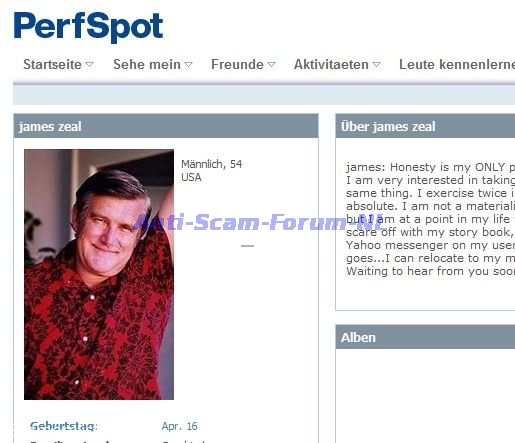Expand the Aktivitaeten dropdown arrow
The width and height of the screenshot is (515, 443).
[376, 64]
